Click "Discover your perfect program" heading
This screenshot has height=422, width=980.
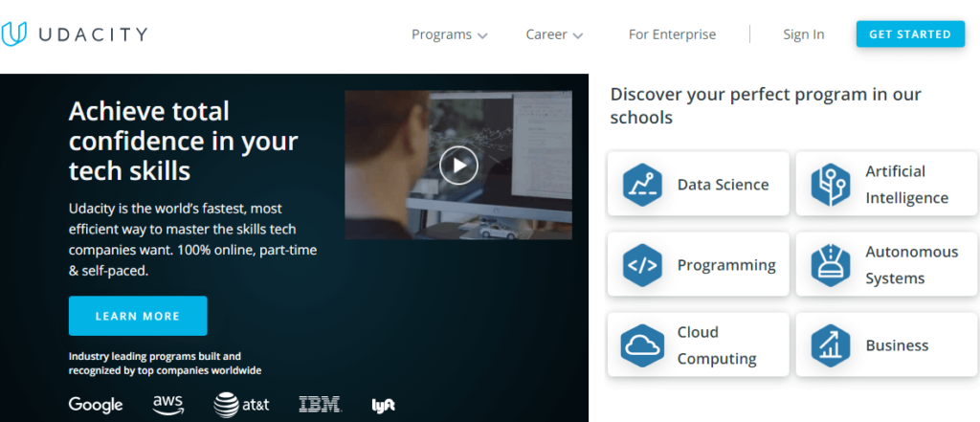(x=766, y=105)
